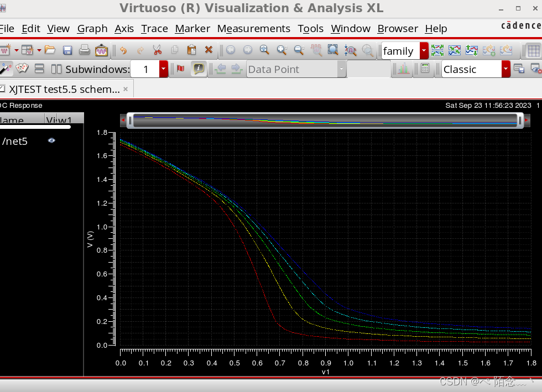Image resolution: width=542 pixels, height=392 pixels.
Task: Open the Window menu
Action: click(x=351, y=29)
